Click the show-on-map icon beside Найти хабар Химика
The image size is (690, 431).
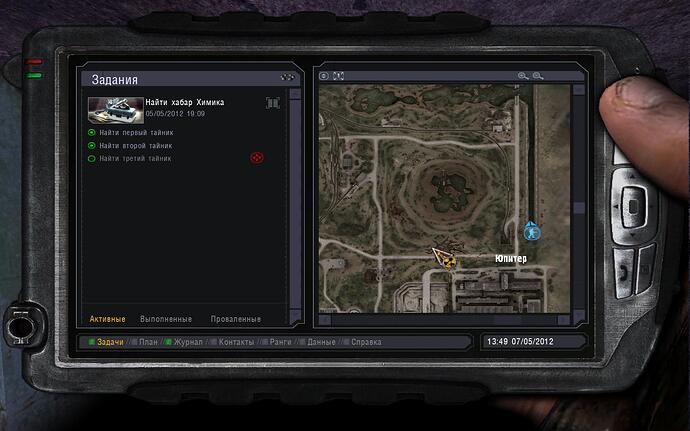272,102
